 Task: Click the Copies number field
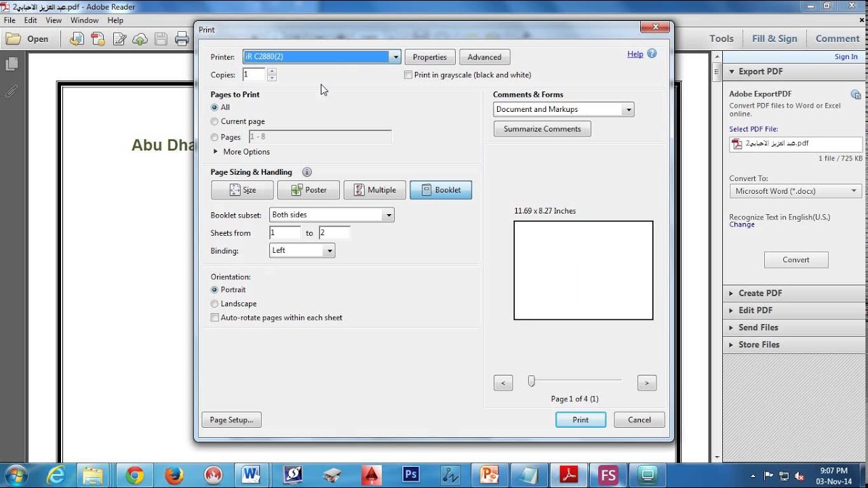[x=254, y=75]
